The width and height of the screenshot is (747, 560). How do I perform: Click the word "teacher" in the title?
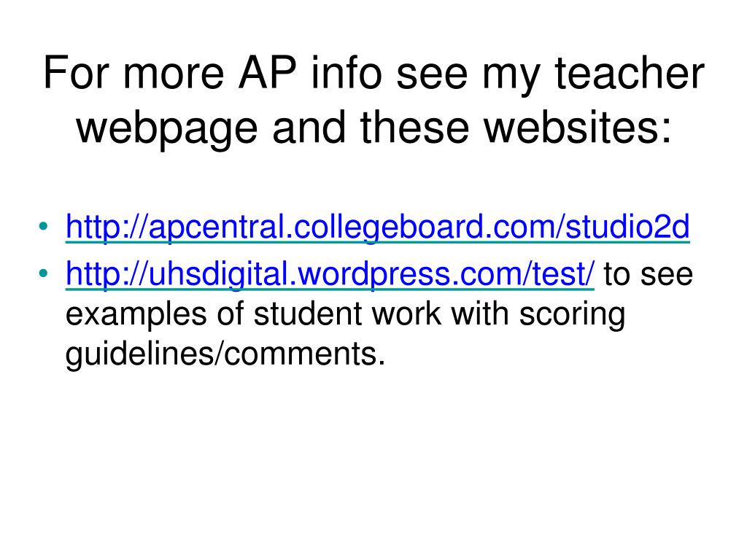(630, 72)
